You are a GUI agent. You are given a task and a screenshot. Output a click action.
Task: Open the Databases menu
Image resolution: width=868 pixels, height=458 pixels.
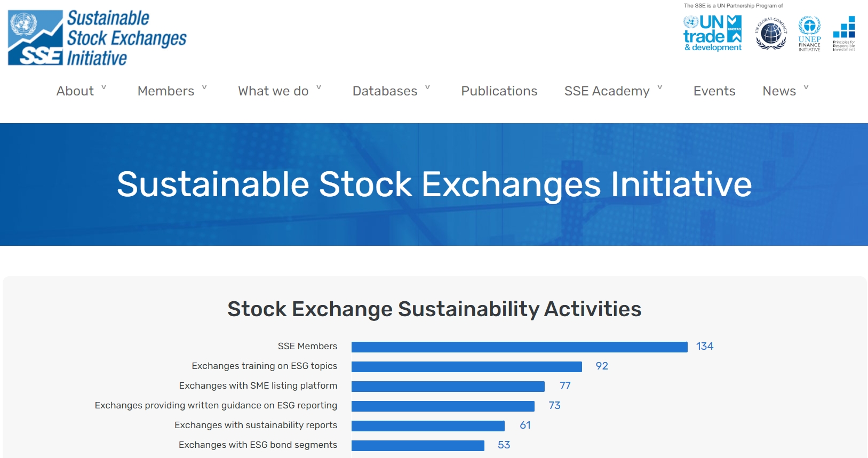(x=385, y=91)
